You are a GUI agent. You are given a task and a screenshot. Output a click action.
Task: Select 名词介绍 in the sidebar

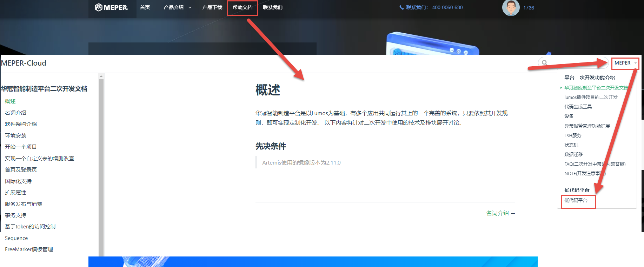15,113
